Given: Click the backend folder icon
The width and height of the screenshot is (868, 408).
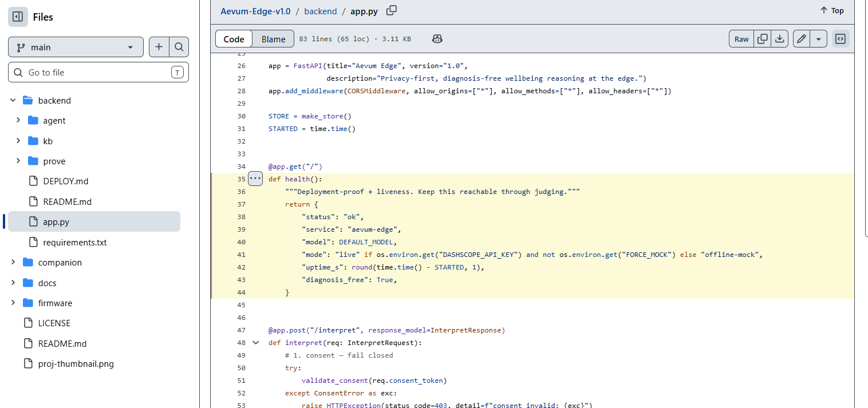Looking at the screenshot, I should (x=27, y=101).
